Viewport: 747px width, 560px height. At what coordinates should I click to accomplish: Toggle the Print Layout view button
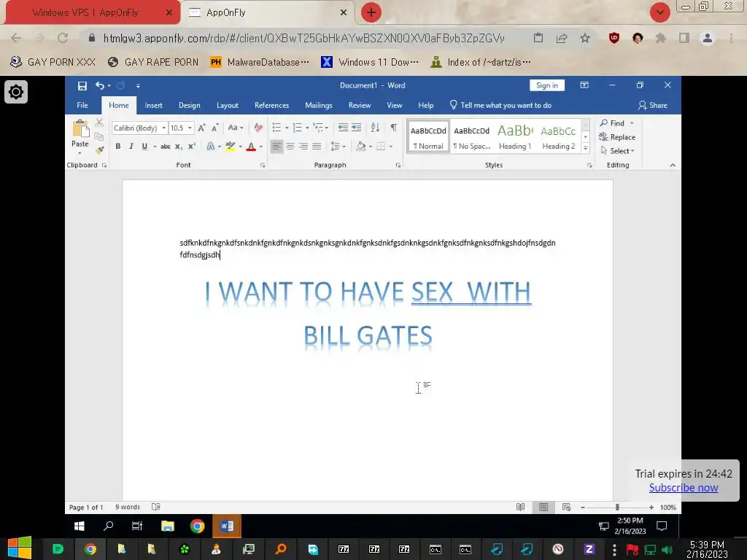[543, 507]
